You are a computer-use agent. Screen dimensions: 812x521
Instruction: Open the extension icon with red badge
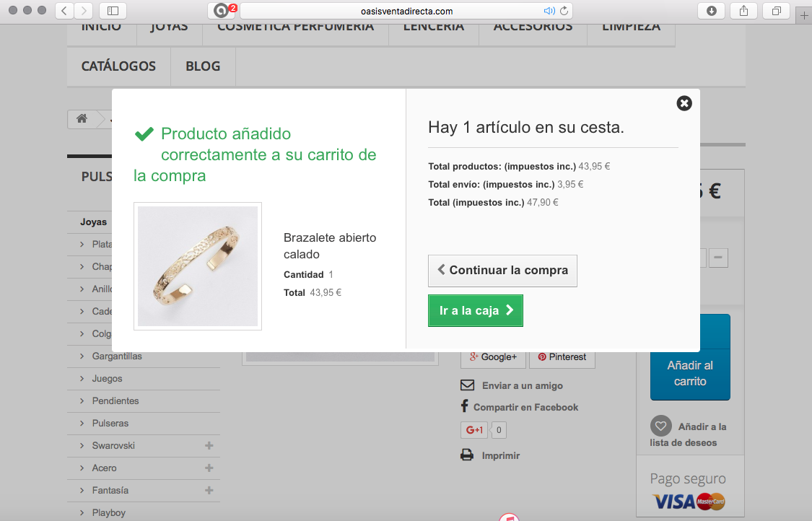(x=222, y=10)
